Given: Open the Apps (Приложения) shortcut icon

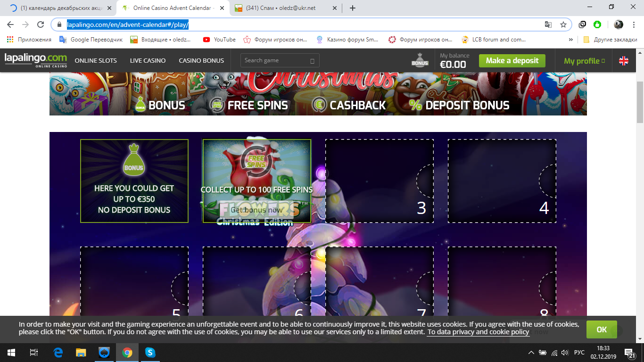Looking at the screenshot, I should [10, 40].
